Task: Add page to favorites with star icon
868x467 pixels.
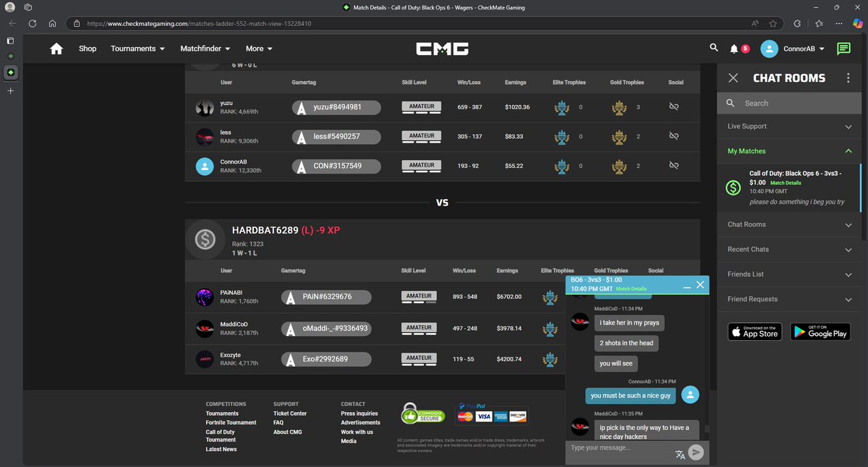Action: tap(773, 23)
